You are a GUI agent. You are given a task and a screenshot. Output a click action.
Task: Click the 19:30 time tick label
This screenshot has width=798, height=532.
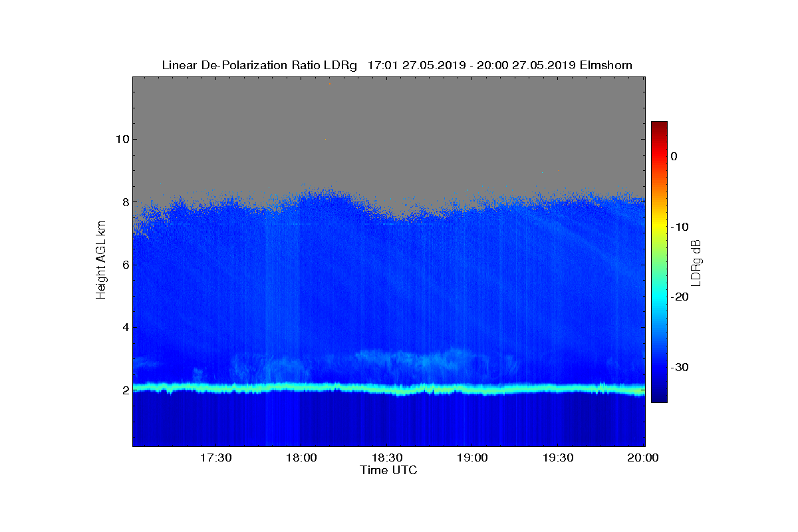point(559,458)
